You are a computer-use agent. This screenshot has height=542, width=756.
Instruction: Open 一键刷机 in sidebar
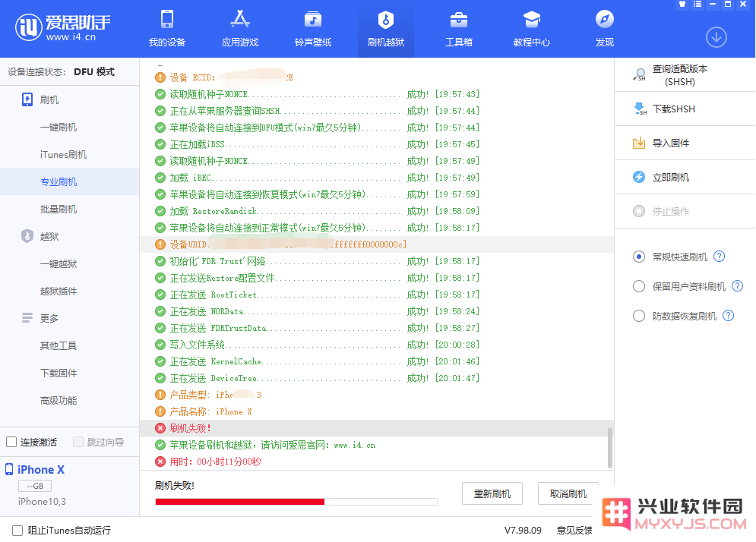pos(59,128)
